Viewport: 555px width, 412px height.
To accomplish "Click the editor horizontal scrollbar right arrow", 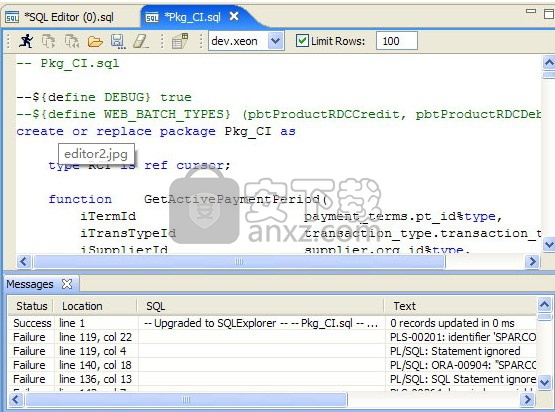I will [x=532, y=262].
